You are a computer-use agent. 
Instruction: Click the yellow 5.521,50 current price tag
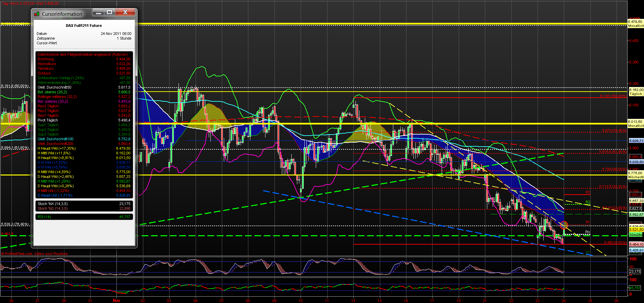(x=636, y=230)
